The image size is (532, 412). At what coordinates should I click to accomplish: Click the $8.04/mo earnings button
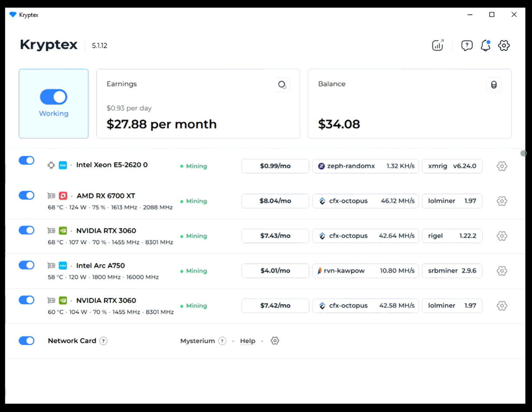click(x=275, y=201)
